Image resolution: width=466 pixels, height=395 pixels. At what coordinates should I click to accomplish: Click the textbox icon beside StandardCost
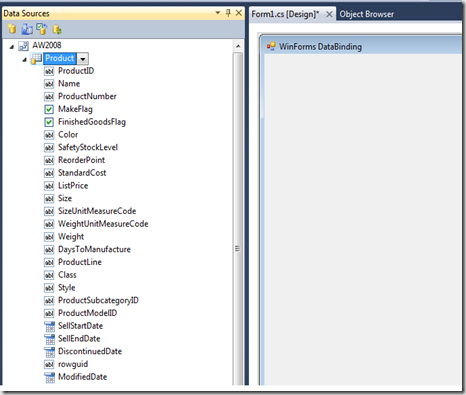[x=49, y=173]
